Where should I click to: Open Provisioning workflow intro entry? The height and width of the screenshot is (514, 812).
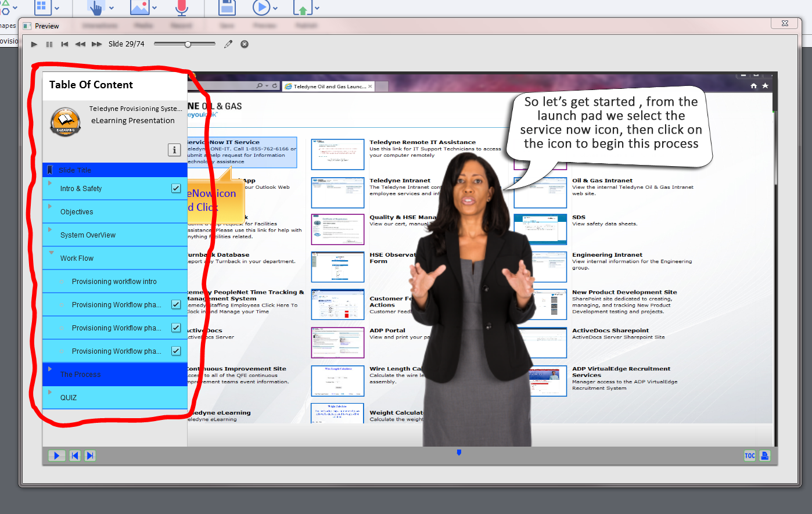[x=114, y=282]
